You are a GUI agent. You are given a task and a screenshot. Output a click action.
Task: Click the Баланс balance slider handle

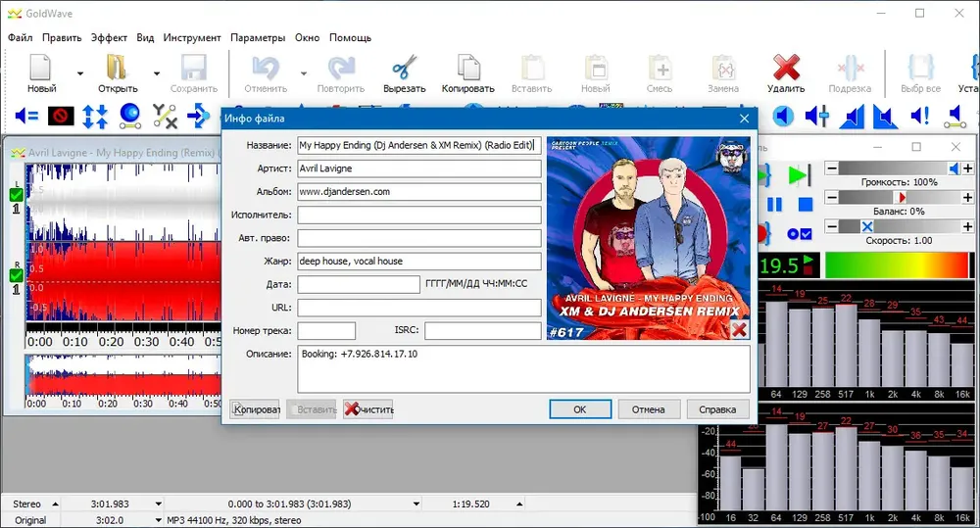(x=900, y=198)
